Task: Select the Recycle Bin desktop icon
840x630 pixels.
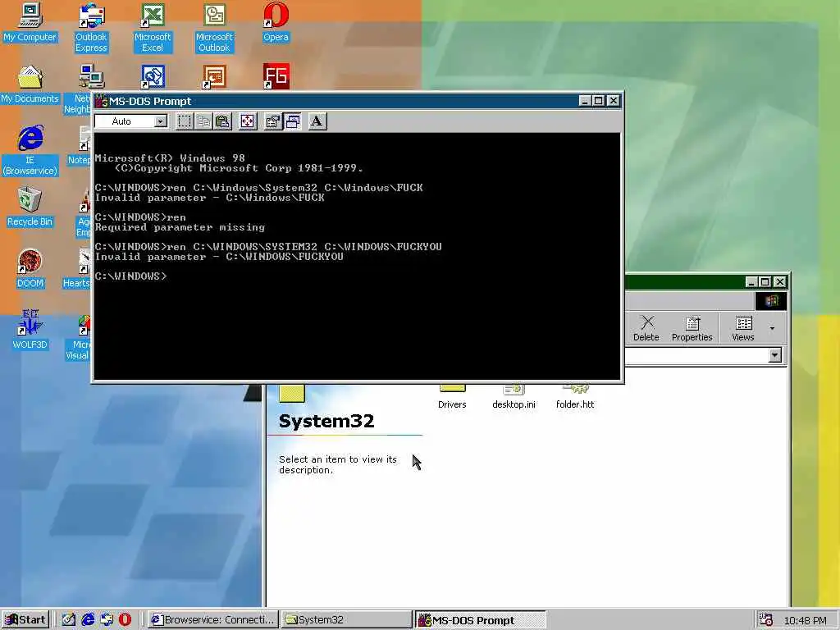Action: [x=30, y=207]
